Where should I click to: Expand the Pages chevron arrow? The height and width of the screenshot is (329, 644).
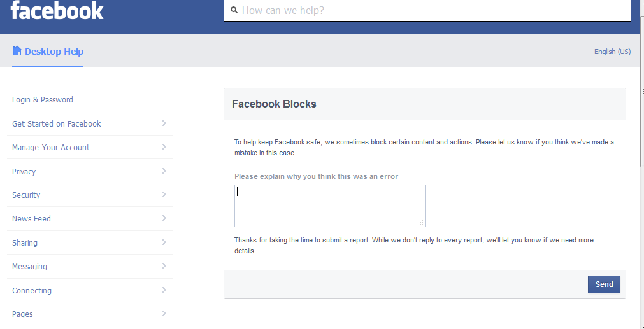point(164,314)
